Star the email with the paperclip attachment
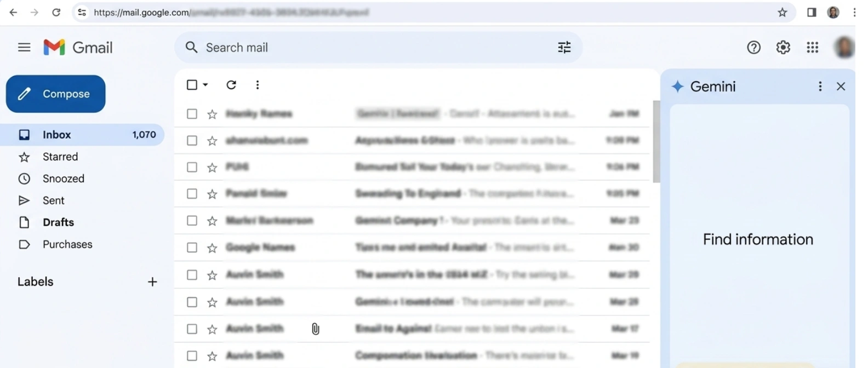Screen dimensions: 868x368 click(212, 329)
